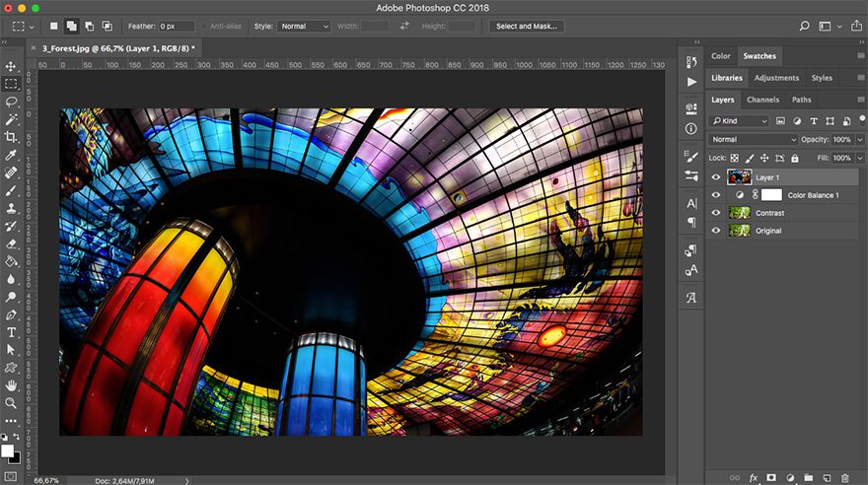Hide Layer 1 using eye icon
Viewport: 868px width, 485px height.
(716, 177)
